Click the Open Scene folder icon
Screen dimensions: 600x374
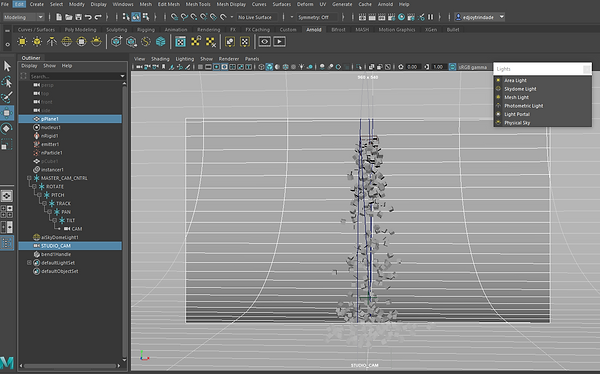(68, 17)
